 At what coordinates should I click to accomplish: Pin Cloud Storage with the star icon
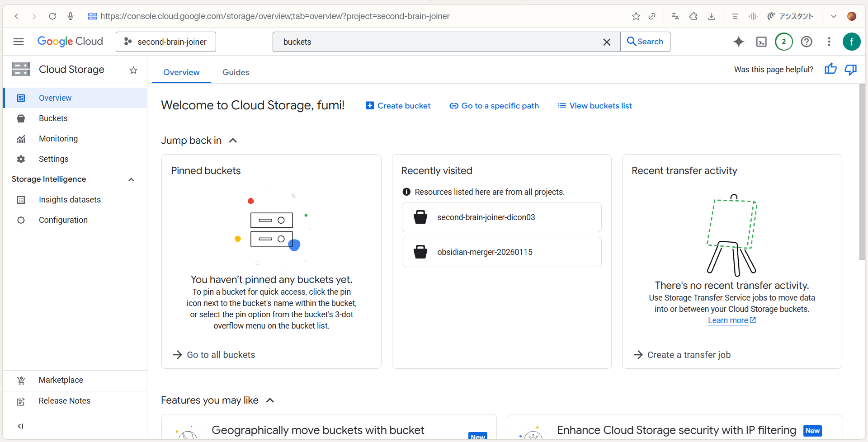click(x=133, y=70)
